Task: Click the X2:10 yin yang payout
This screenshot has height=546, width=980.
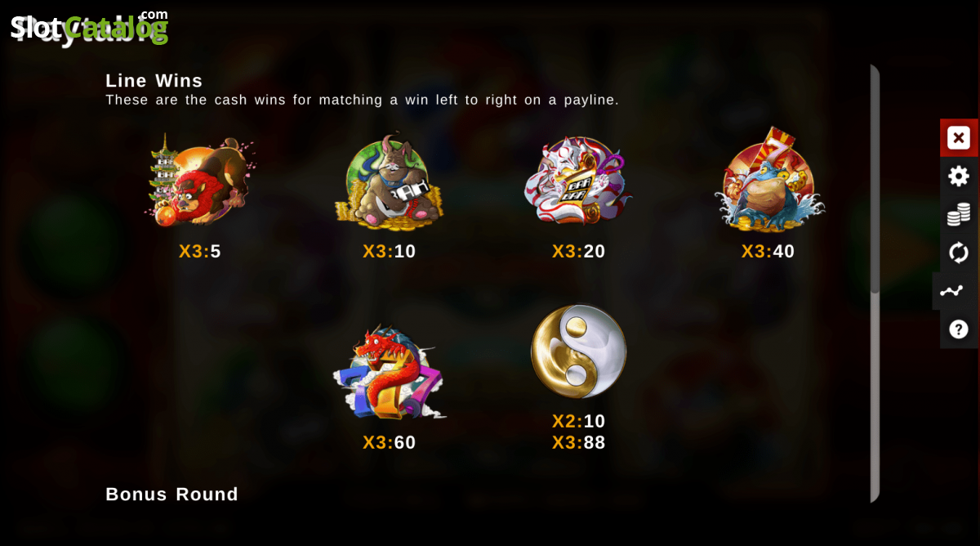Action: [x=579, y=421]
